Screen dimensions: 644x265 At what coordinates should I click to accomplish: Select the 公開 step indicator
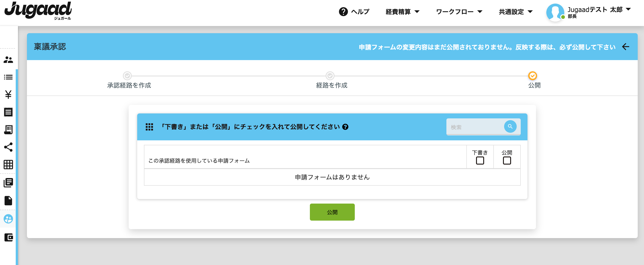[x=532, y=76]
